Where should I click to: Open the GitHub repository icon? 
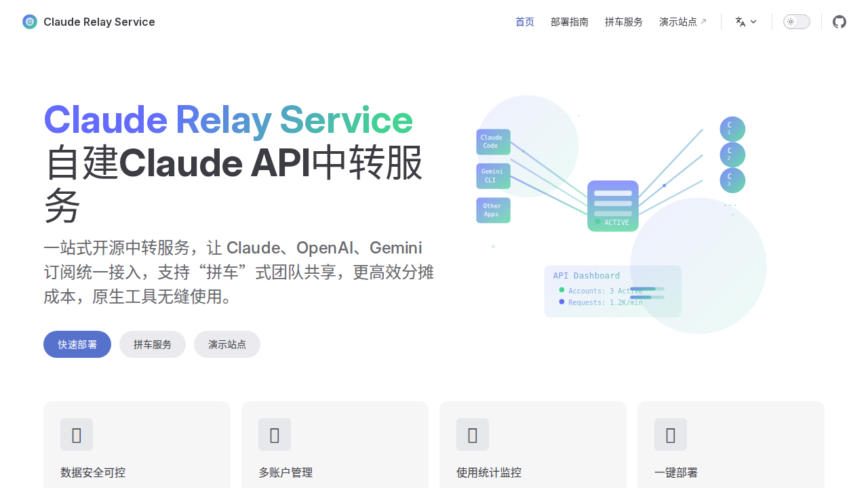(840, 22)
